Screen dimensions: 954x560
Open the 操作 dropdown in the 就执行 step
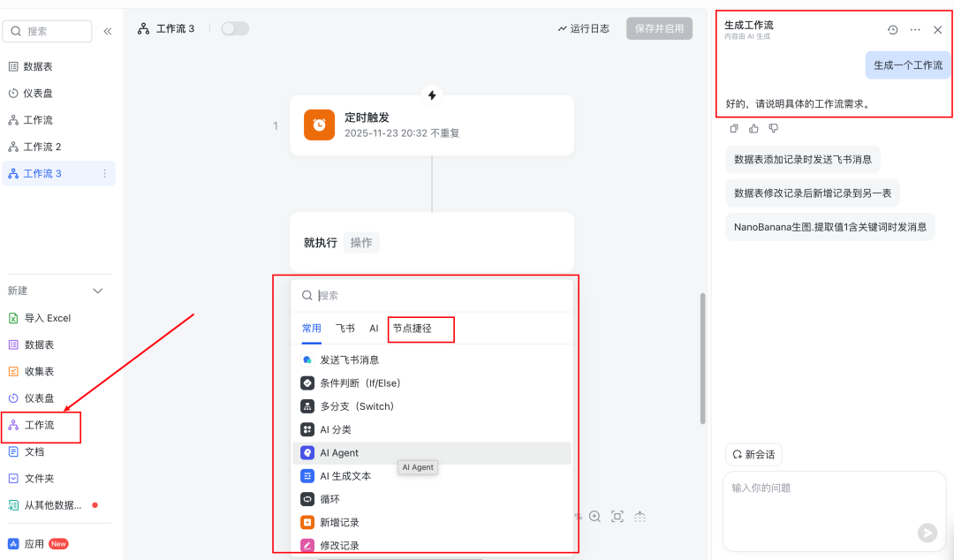click(360, 241)
